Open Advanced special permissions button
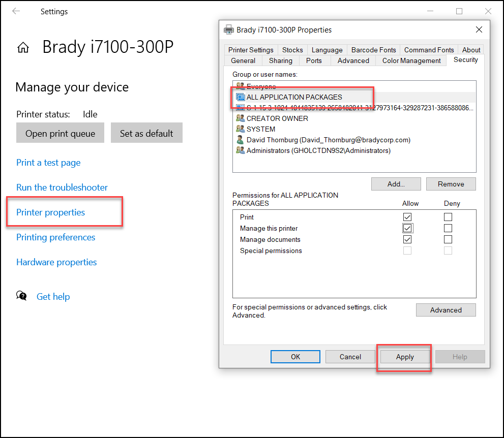 pyautogui.click(x=446, y=310)
